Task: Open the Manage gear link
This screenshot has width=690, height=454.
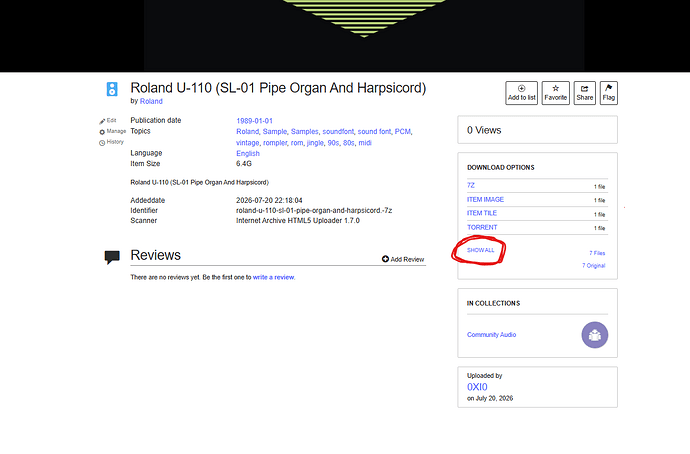Action: (113, 132)
